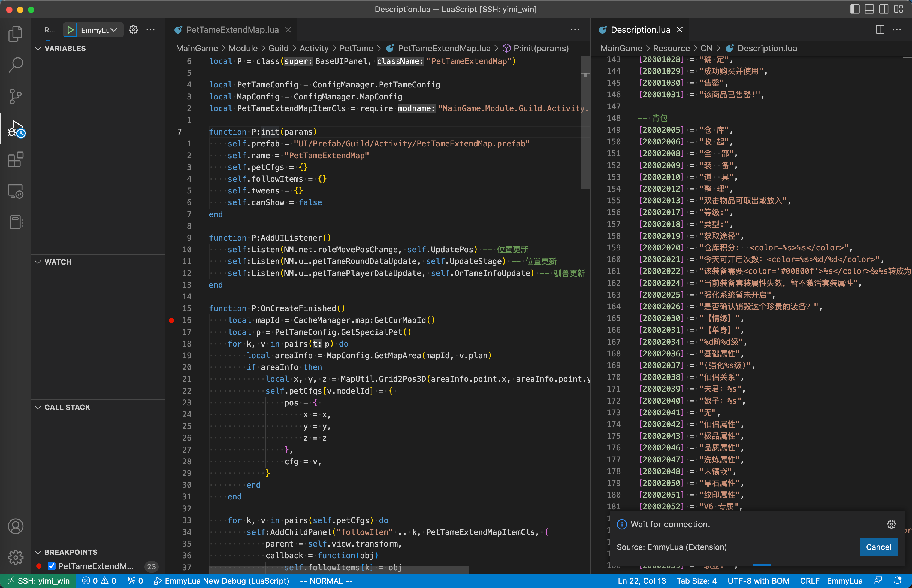Change the EmmyLua language mode
This screenshot has height=588, width=912.
point(844,581)
